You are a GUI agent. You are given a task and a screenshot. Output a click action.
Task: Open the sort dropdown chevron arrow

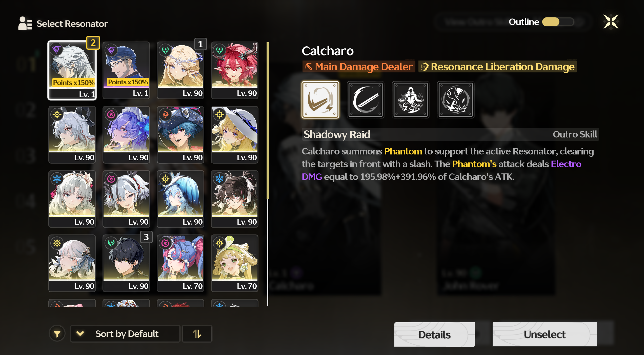click(x=80, y=333)
